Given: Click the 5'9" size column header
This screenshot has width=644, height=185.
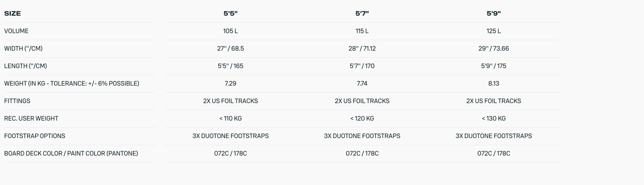Looking at the screenshot, I should point(494,13).
